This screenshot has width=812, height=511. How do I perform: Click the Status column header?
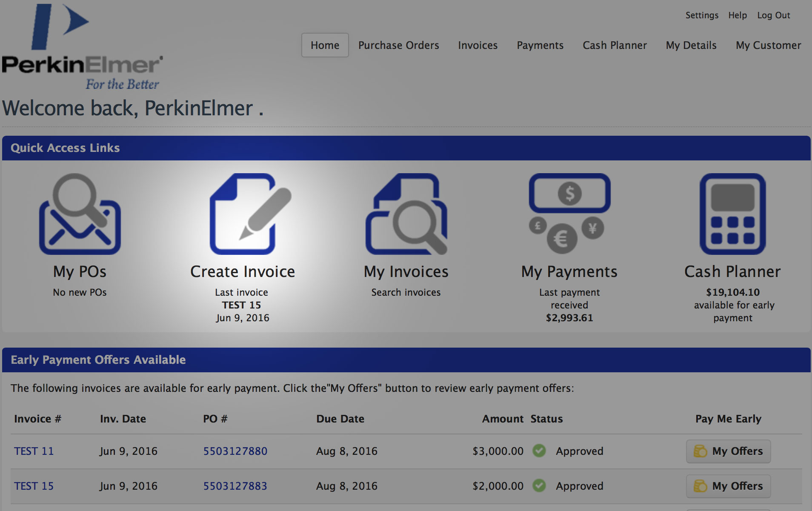click(x=547, y=419)
